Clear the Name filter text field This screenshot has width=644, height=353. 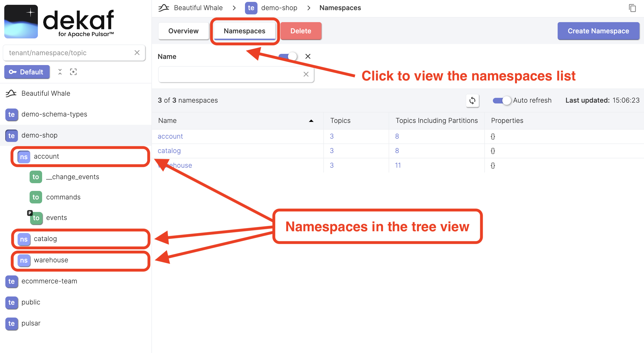click(x=306, y=74)
